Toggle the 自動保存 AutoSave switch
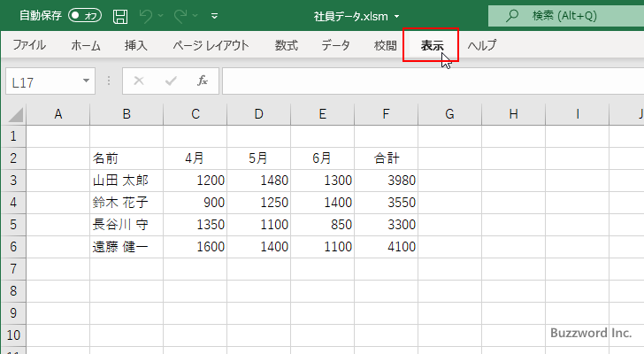The width and height of the screenshot is (644, 354). pyautogui.click(x=85, y=16)
